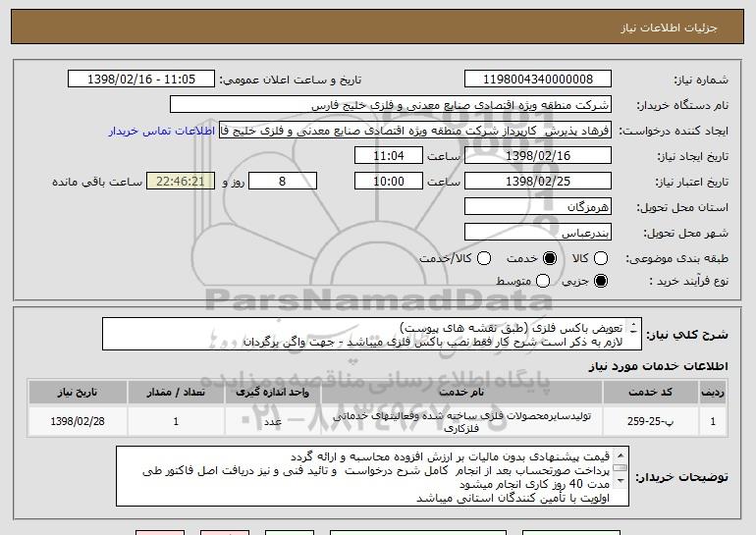756x535 pixels.
Task: Click the جزئیات اطلاعات نیاز header title
Action: (669, 27)
